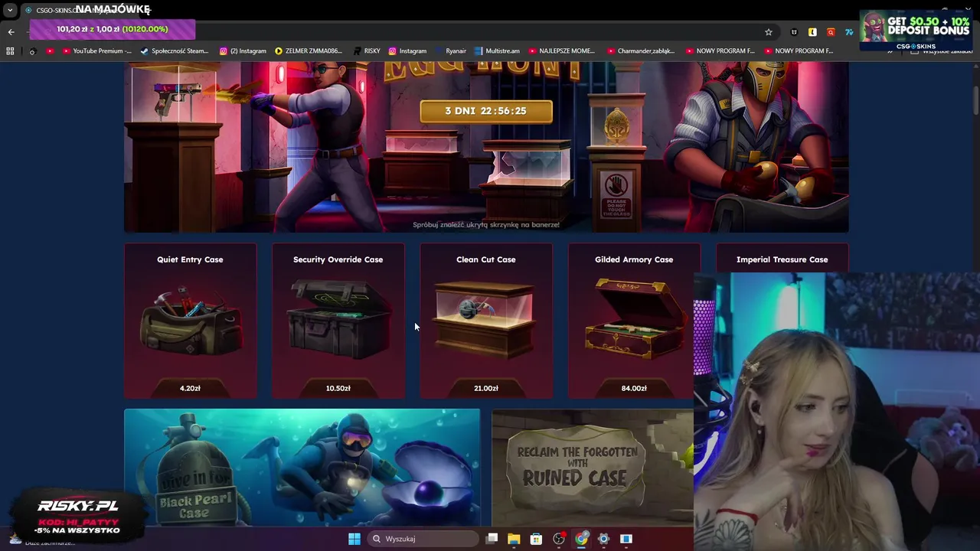Click the page vertical scrollbar
Screen dimensions: 980x551
[975, 99]
